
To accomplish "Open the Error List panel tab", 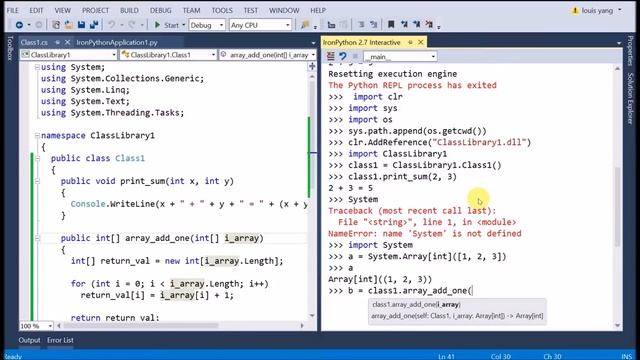I will [60, 340].
